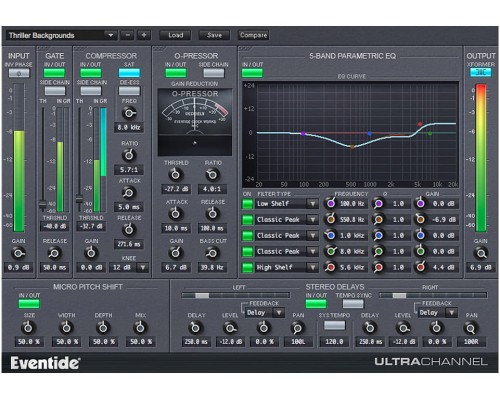Viewport: 500px width, 399px height.
Task: Click the next preset plus button
Action: pos(144,35)
